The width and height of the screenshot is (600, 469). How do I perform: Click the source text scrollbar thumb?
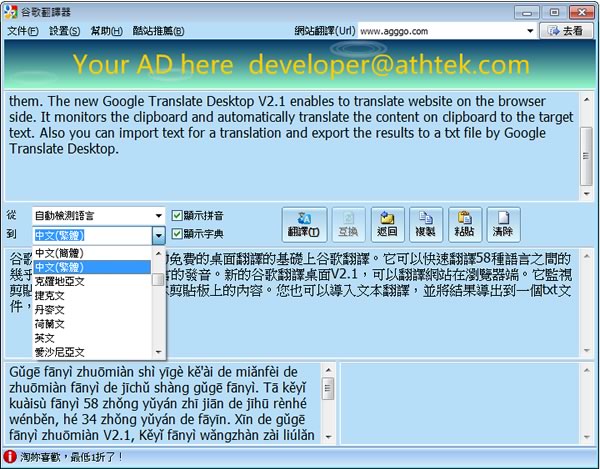(x=586, y=156)
